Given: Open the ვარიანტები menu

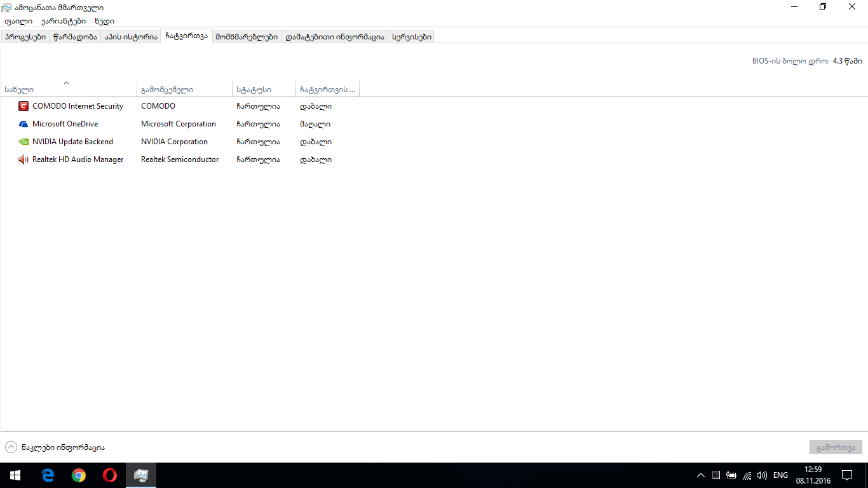Looking at the screenshot, I should coord(64,21).
